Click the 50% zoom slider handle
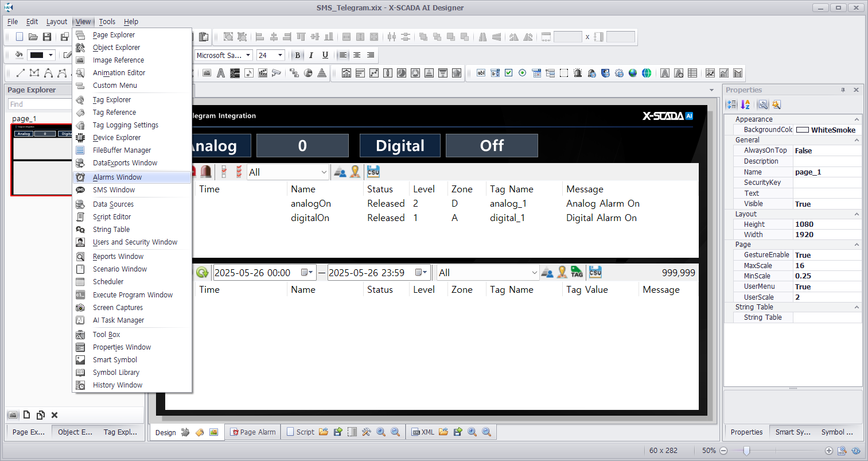 746,451
